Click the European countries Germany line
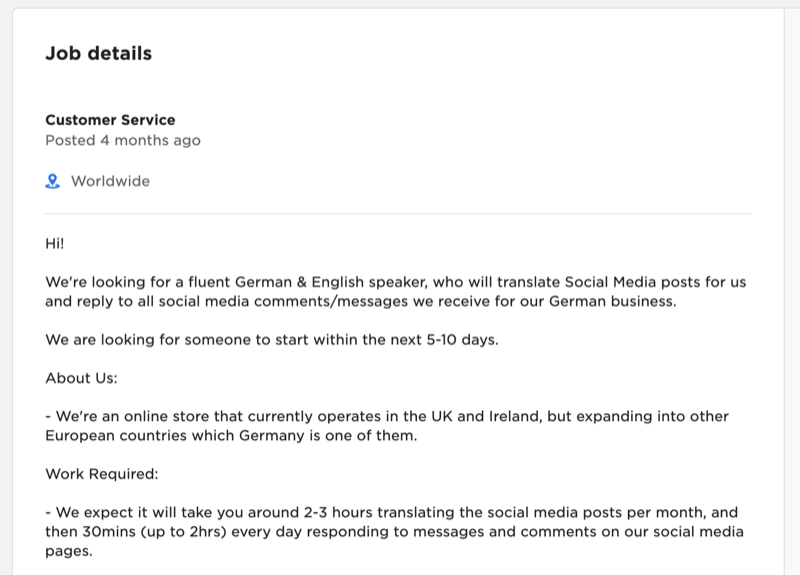800x575 pixels. pyautogui.click(x=231, y=436)
